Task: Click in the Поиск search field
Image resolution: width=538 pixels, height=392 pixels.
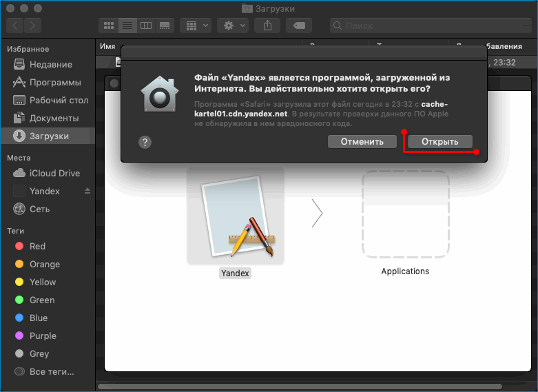Action: tap(431, 25)
